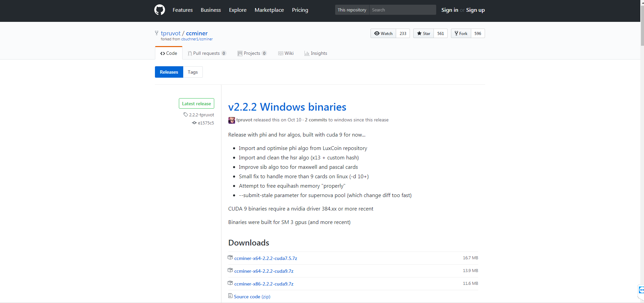Viewport: 644px width, 303px height.
Task: Open the Pricing page
Action: [300, 10]
